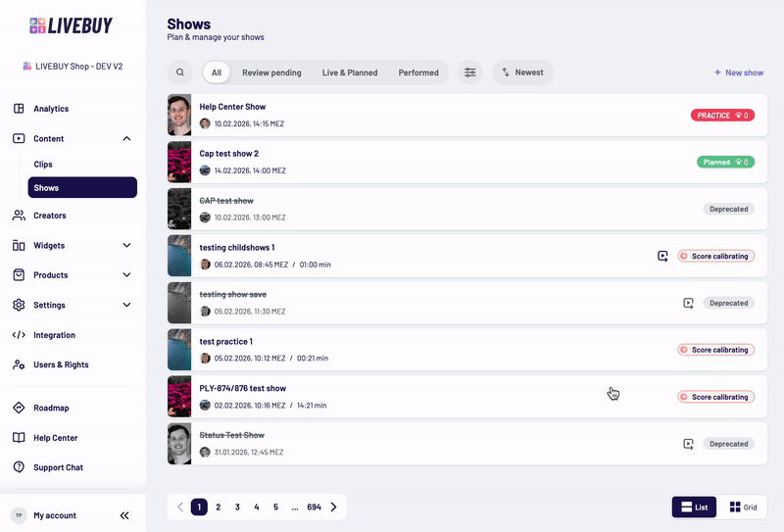Click video icon on testing childshows 1 row

[662, 256]
